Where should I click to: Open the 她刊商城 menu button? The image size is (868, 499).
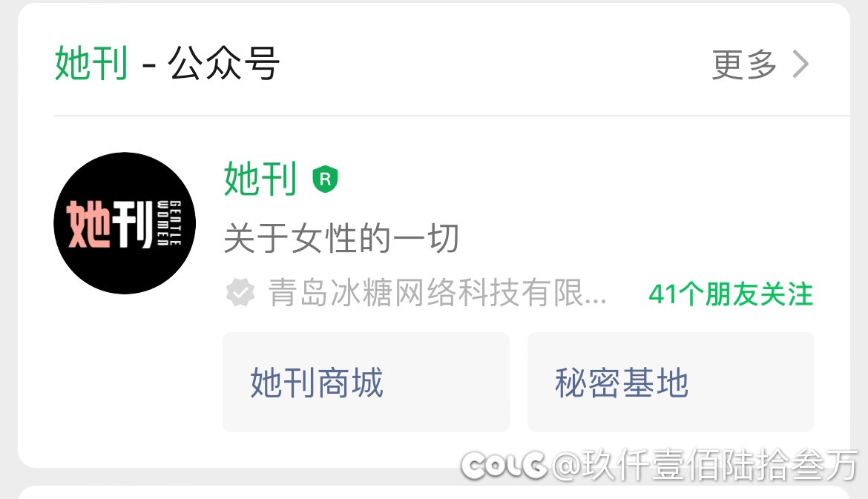366,383
